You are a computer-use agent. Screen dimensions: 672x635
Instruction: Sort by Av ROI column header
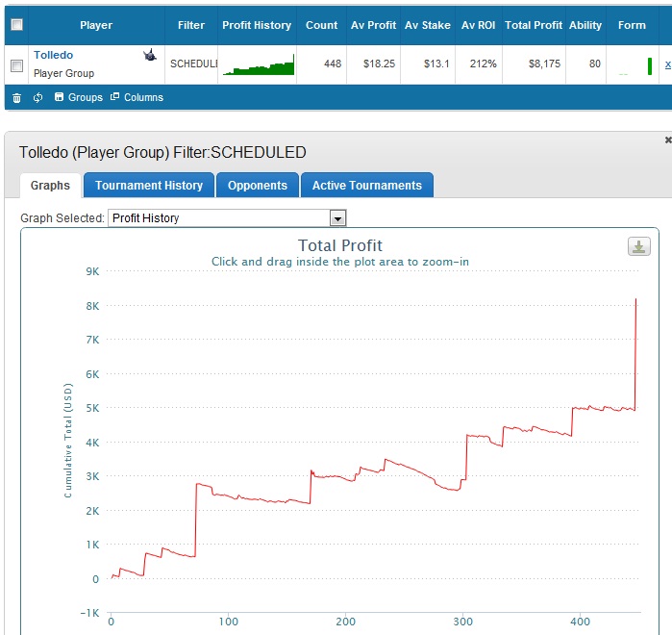(x=478, y=25)
